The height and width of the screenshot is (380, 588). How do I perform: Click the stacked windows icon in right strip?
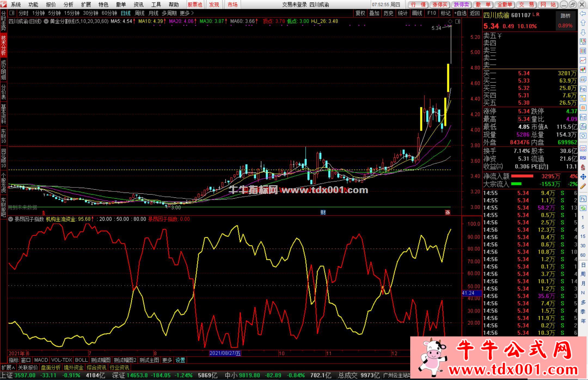coord(583,79)
